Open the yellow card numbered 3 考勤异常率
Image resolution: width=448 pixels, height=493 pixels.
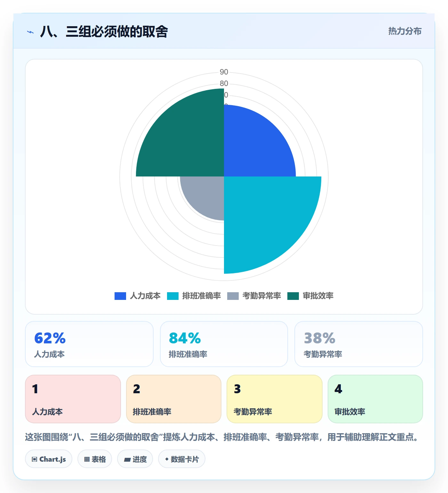(x=275, y=399)
